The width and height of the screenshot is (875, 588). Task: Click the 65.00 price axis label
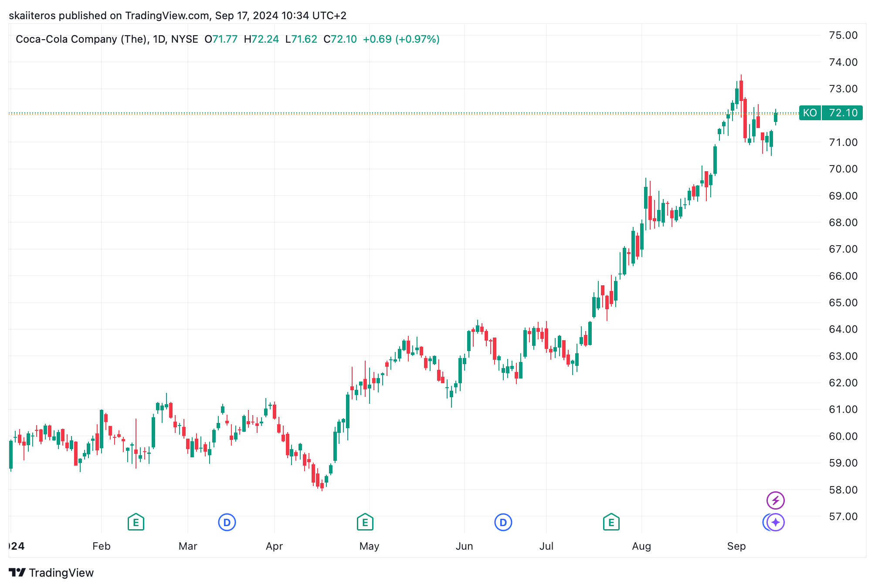coord(843,303)
